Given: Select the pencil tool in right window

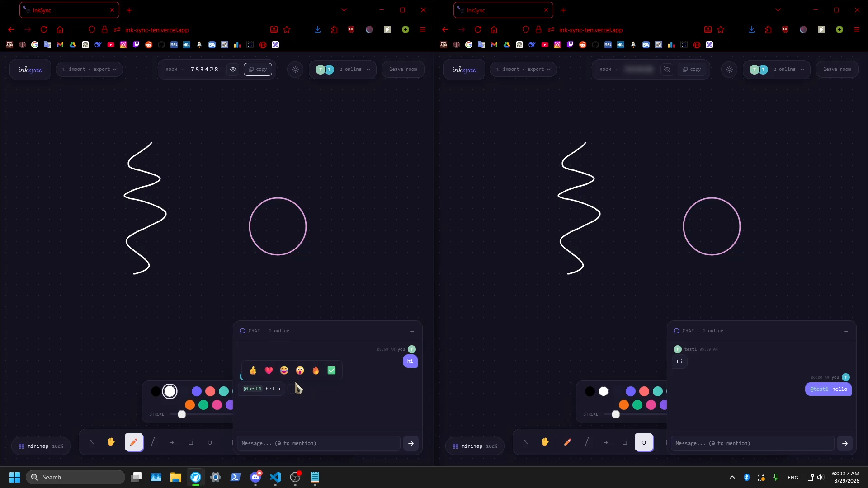Looking at the screenshot, I should pos(568,443).
